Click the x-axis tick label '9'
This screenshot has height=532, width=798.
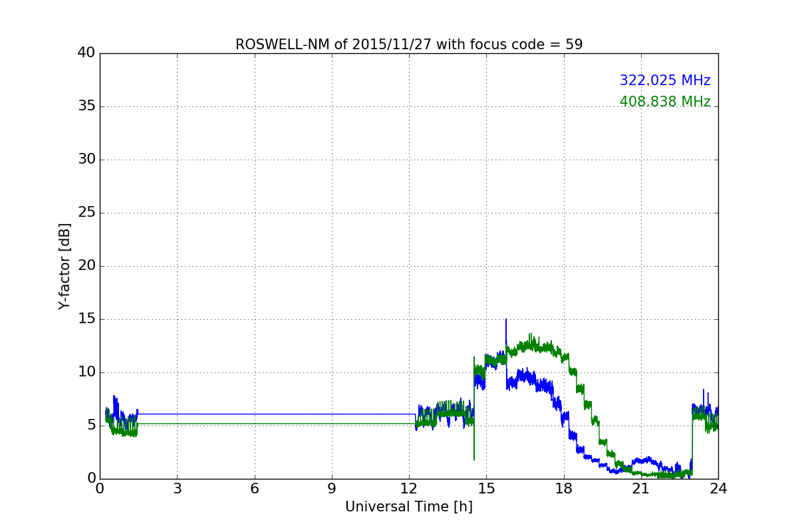pyautogui.click(x=332, y=489)
